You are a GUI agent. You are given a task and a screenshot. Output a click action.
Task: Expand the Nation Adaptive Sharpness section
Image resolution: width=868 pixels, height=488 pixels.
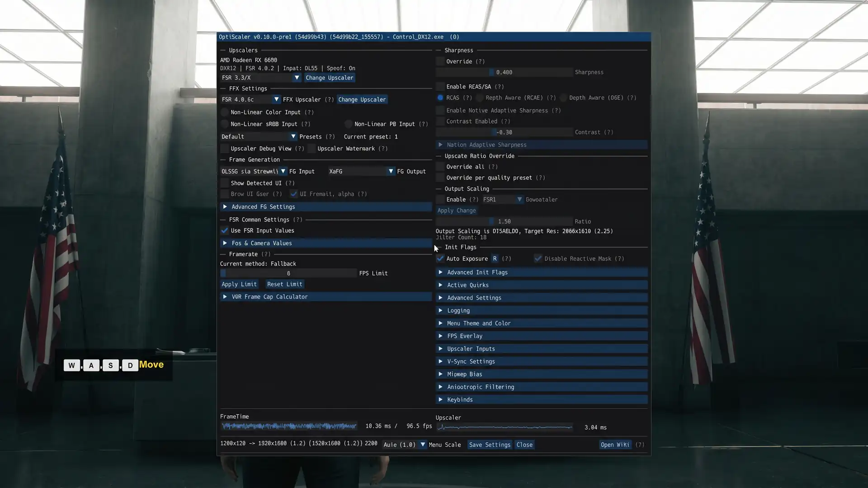coord(542,145)
